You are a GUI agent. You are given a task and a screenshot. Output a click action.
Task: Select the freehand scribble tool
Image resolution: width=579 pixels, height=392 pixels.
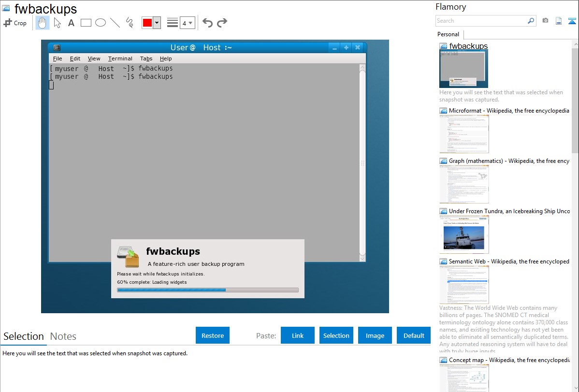[130, 23]
